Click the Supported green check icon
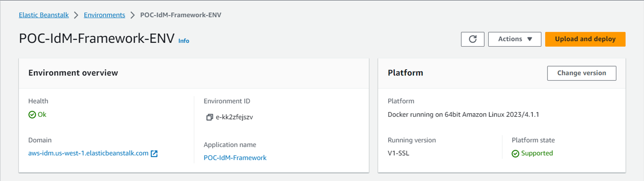Image resolution: width=644 pixels, height=181 pixels. click(515, 153)
